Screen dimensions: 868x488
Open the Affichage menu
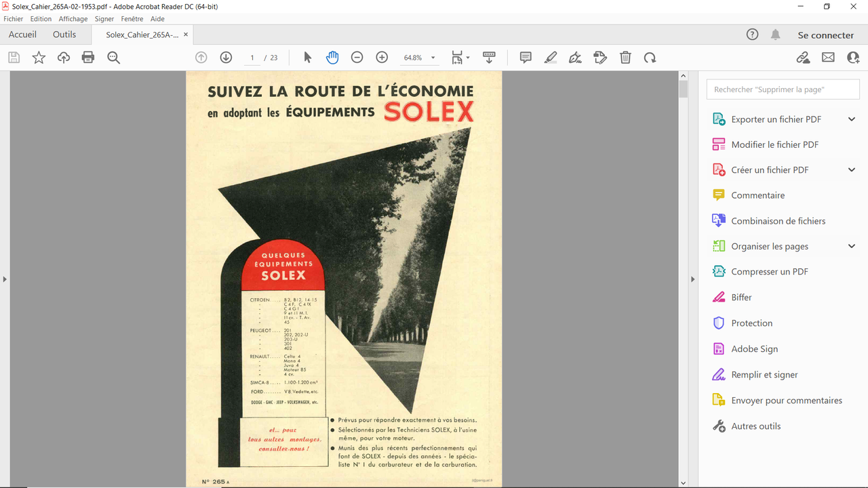(73, 19)
